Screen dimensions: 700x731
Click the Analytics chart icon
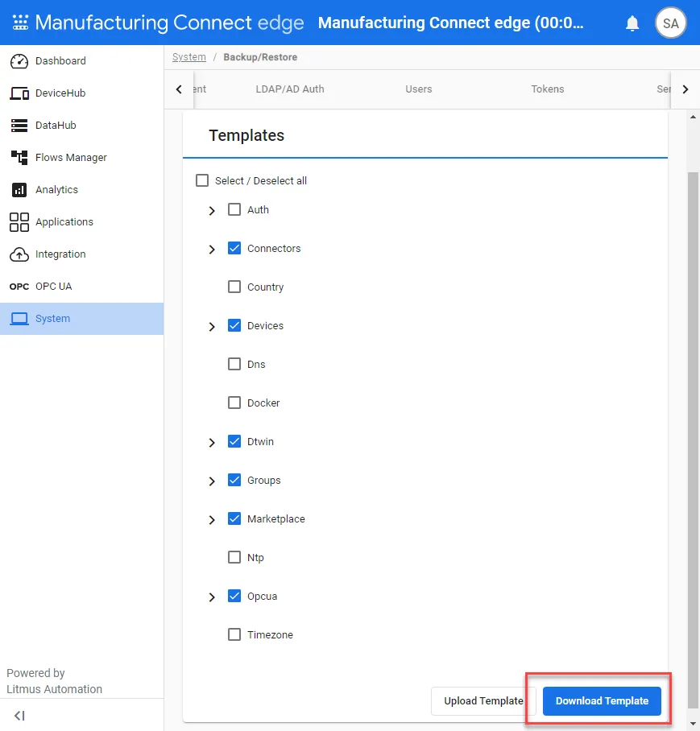click(x=19, y=190)
